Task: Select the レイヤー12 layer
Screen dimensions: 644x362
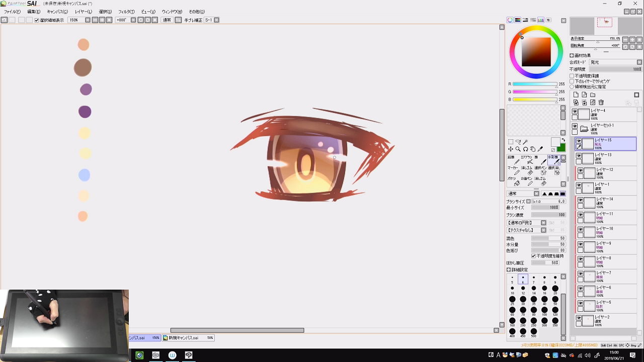Action: (x=606, y=173)
